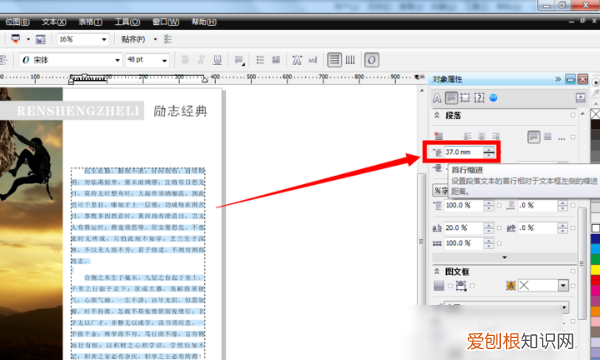This screenshot has height=360, width=600.
Task: Collapse the 对象属性 docker with double arrows
Action: click(558, 79)
